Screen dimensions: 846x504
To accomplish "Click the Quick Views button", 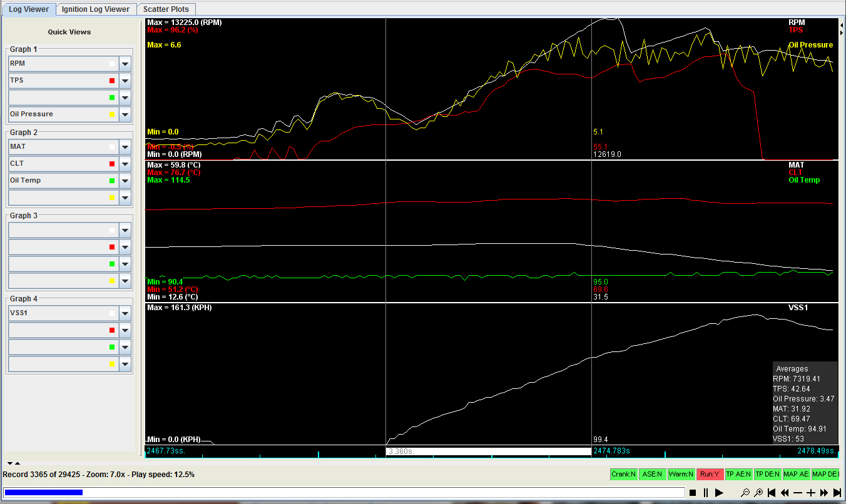I will [69, 32].
